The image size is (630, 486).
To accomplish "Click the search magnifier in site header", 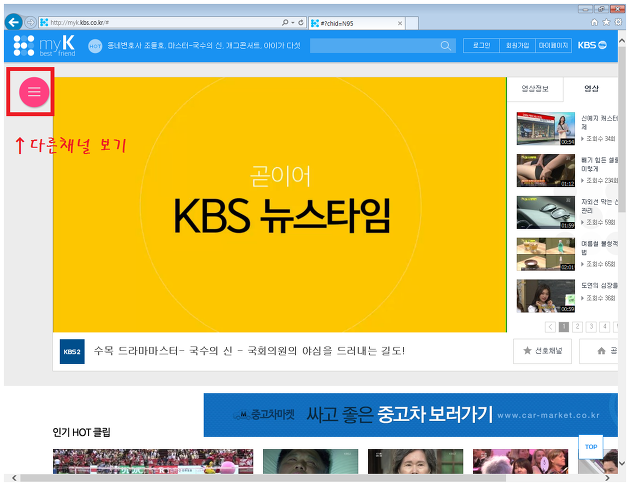I will tap(446, 46).
